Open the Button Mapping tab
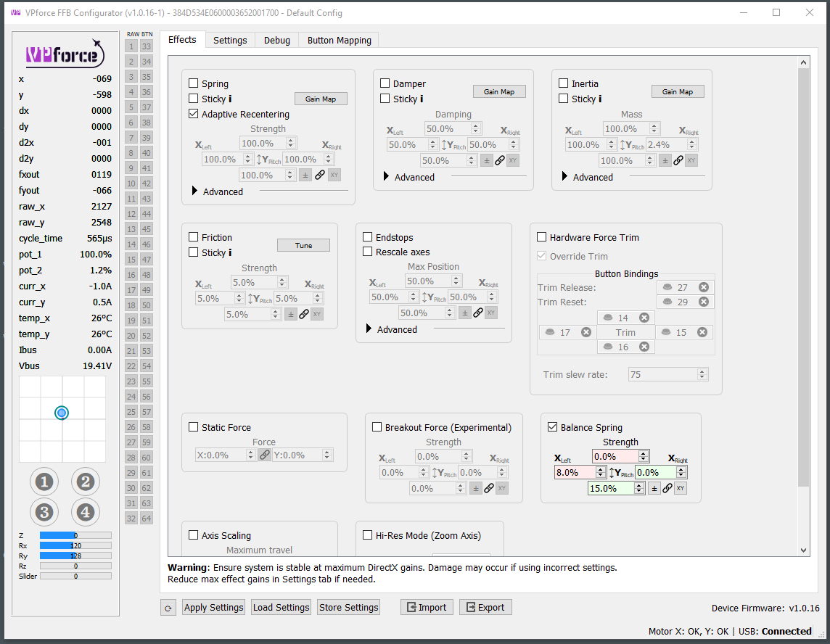This screenshot has height=644, width=830. point(338,41)
